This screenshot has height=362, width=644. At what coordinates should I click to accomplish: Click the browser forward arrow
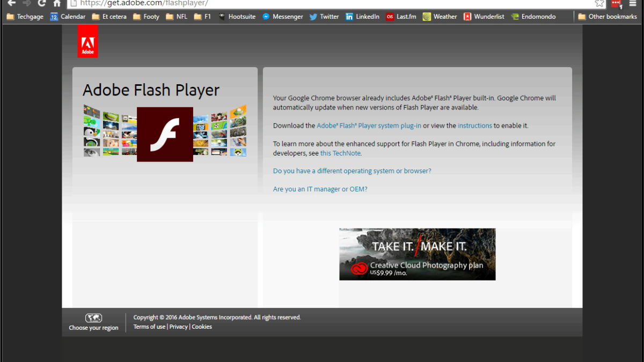point(27,3)
